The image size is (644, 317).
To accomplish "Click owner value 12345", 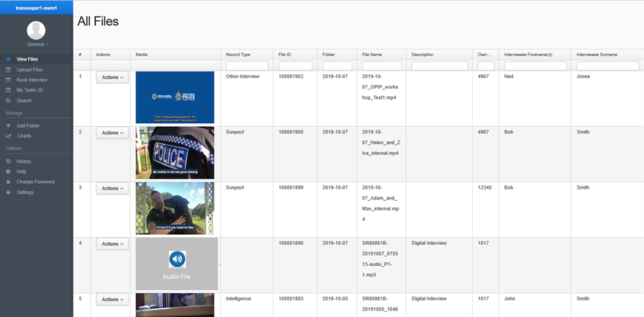I will coord(485,187).
